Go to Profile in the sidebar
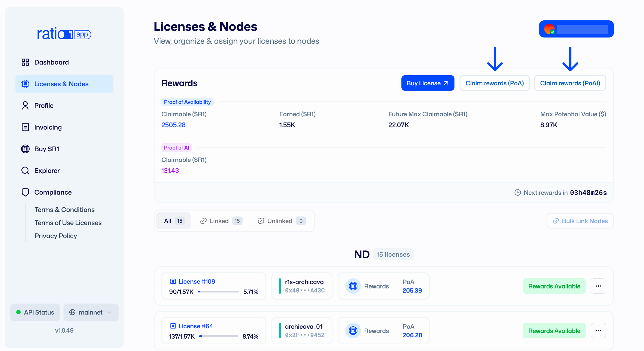The width and height of the screenshot is (644, 351). pyautogui.click(x=64, y=106)
